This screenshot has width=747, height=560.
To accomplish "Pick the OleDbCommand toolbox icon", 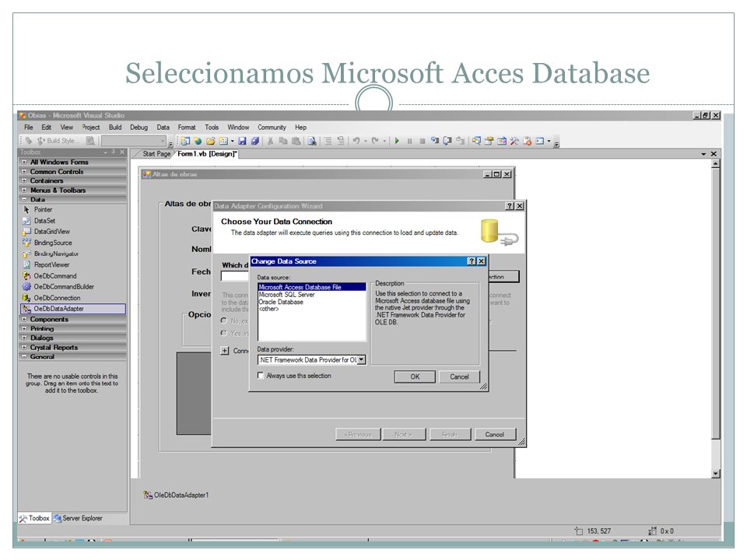I will coord(26,275).
